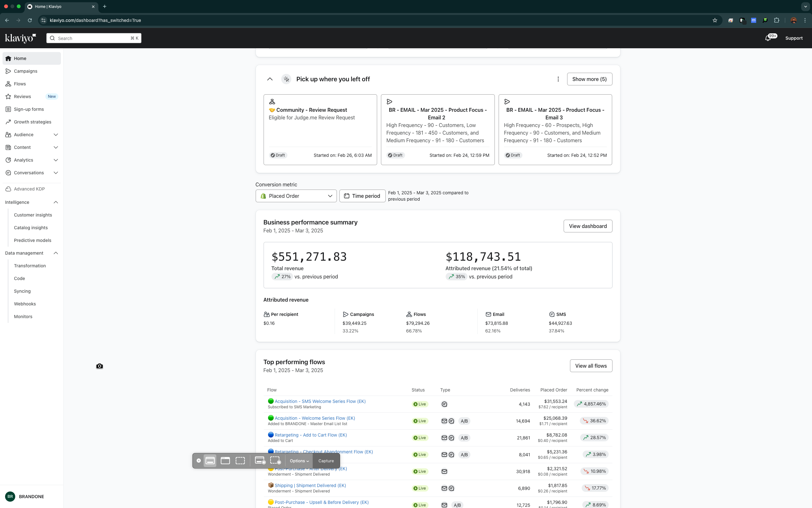Open the notifications bell
The width and height of the screenshot is (812, 508).
pos(768,38)
